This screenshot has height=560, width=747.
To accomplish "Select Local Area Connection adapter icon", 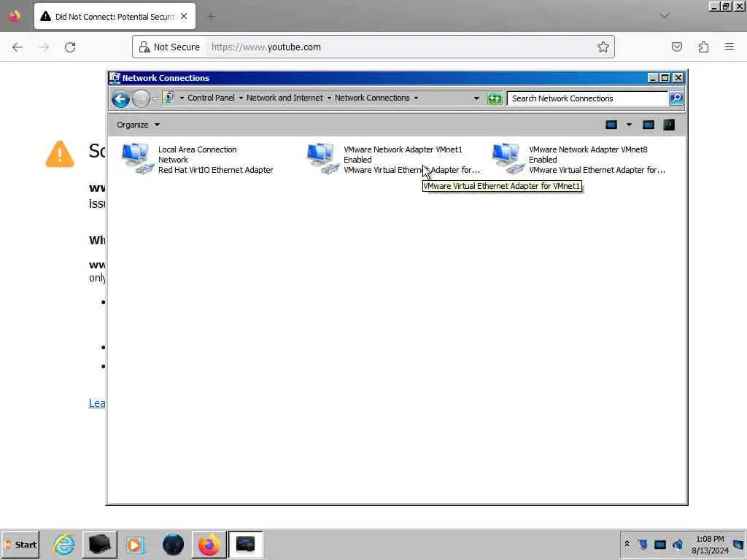I will click(x=137, y=158).
